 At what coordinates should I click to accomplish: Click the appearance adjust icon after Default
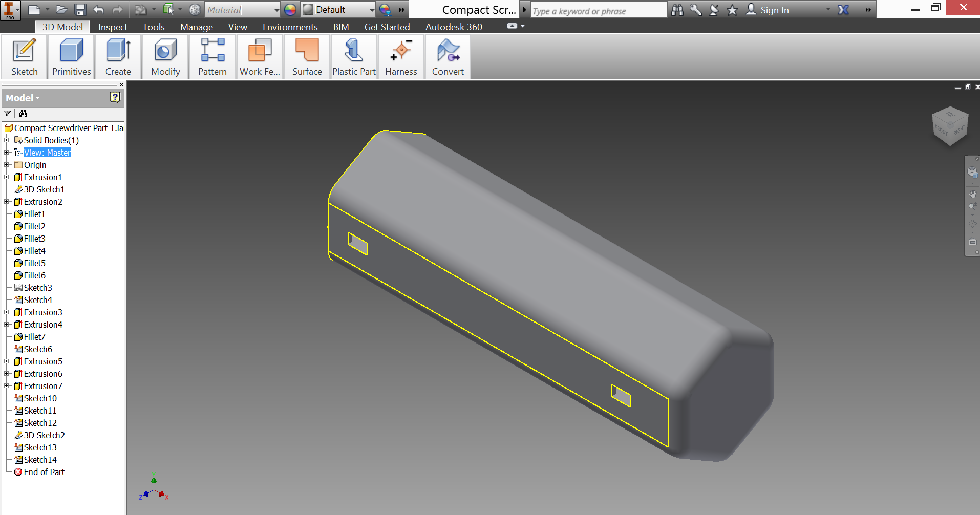(x=386, y=10)
